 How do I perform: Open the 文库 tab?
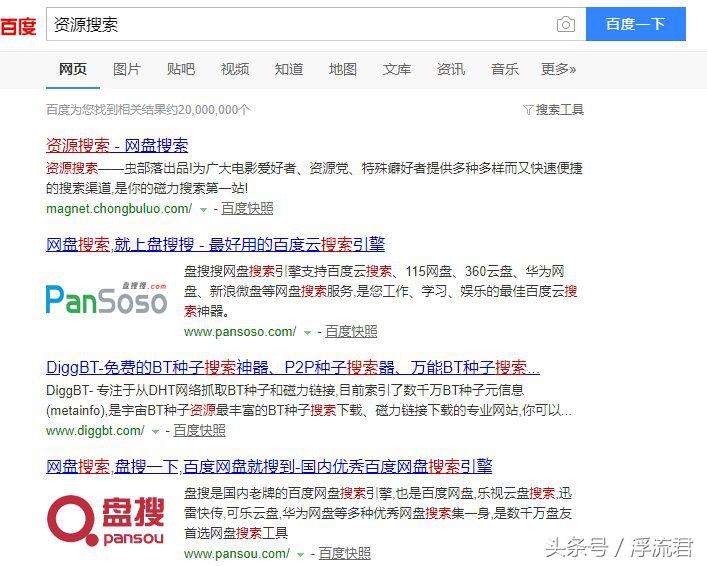(x=397, y=69)
